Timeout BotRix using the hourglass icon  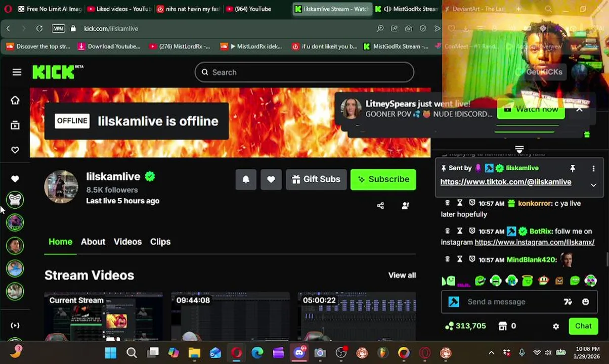pos(460,231)
